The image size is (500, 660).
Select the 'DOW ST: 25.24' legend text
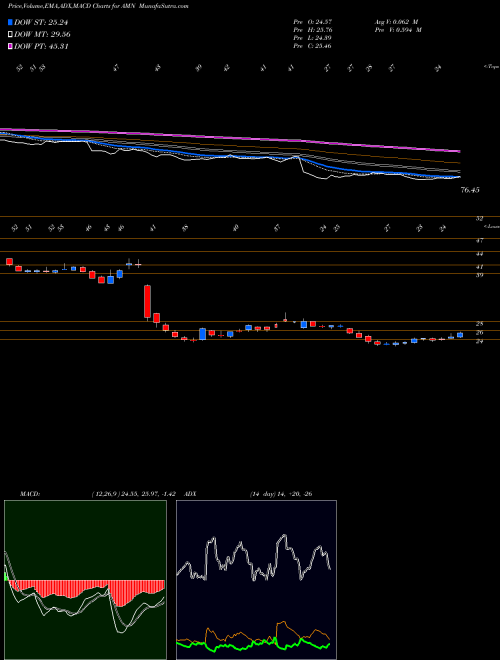pyautogui.click(x=41, y=23)
